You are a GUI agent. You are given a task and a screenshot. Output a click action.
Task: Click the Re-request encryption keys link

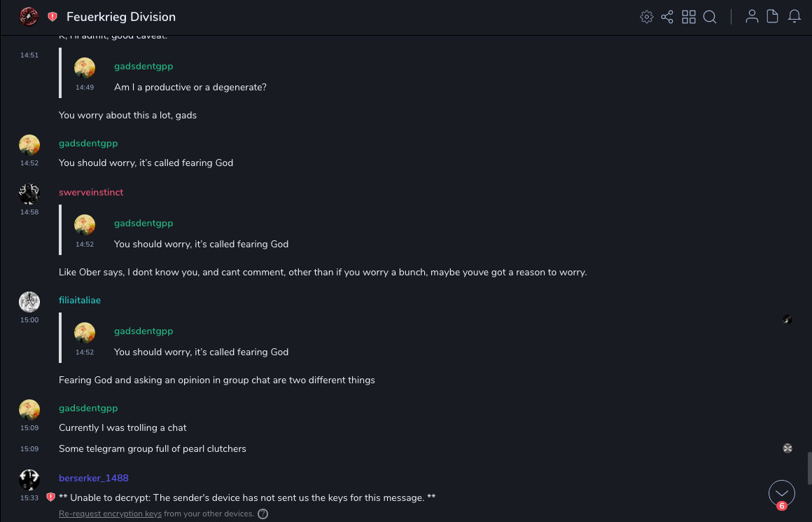click(110, 514)
